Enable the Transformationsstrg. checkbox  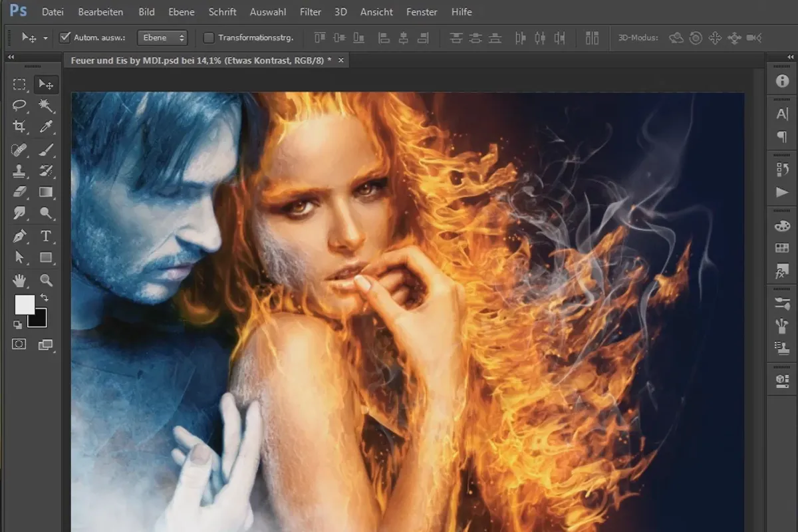[209, 38]
